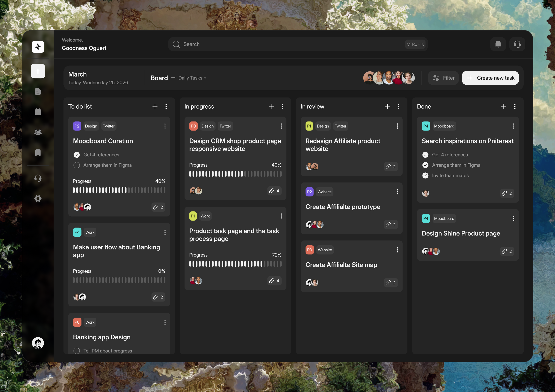Open the team members sidebar icon
555x392 pixels.
pos(38,132)
